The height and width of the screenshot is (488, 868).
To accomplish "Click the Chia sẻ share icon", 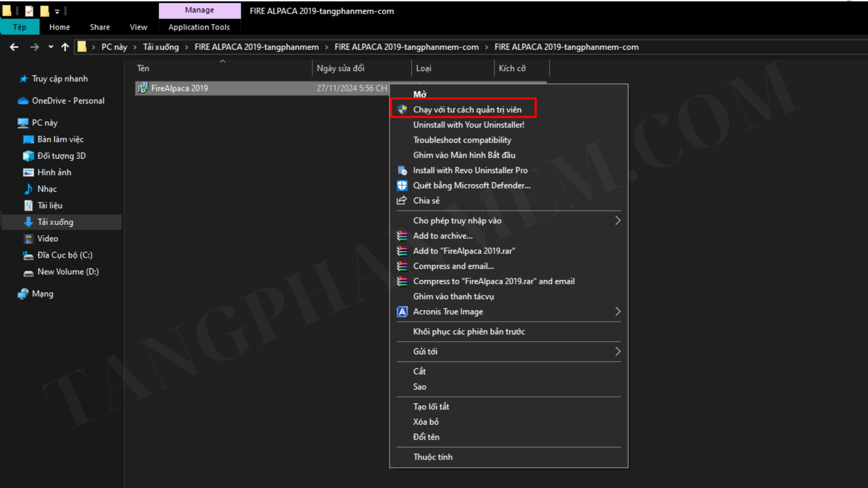I will pyautogui.click(x=401, y=201).
